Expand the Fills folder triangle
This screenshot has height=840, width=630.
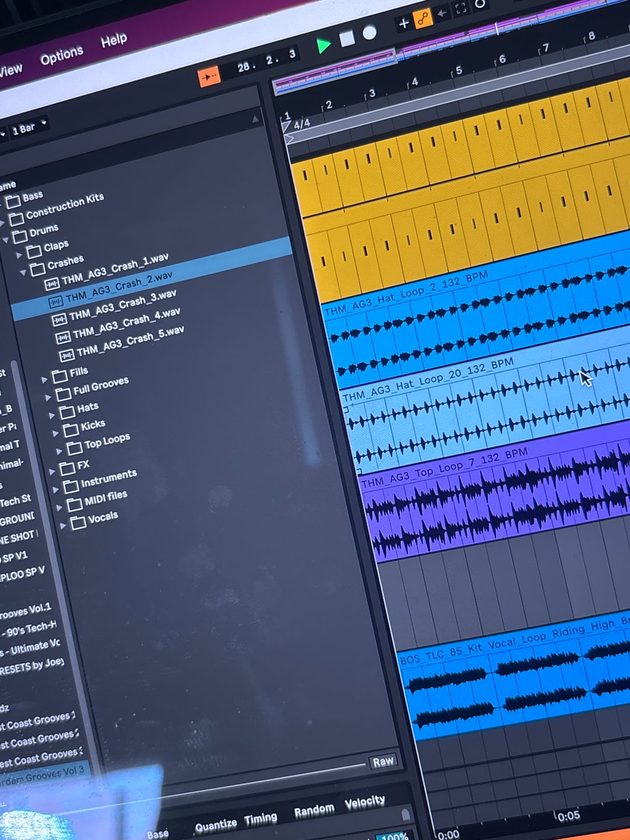pos(44,380)
